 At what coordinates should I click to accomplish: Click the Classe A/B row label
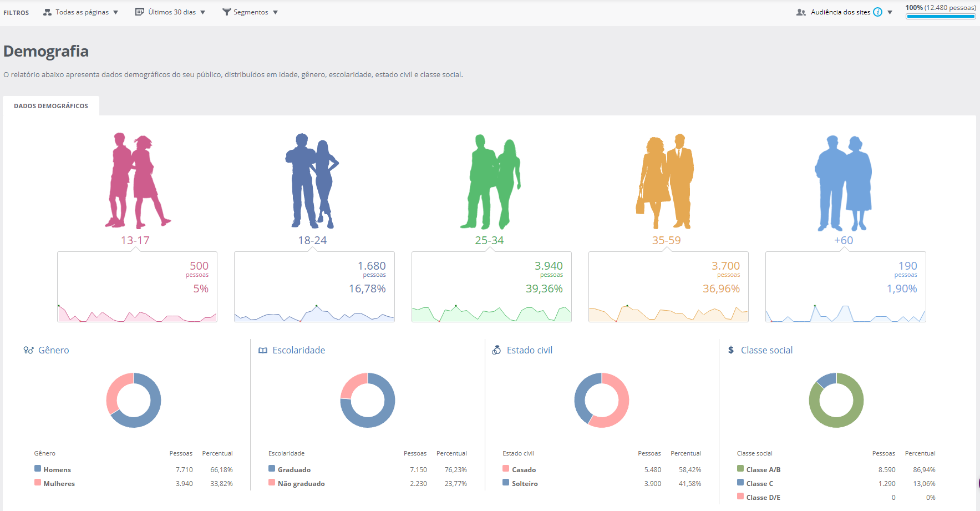[x=763, y=469]
